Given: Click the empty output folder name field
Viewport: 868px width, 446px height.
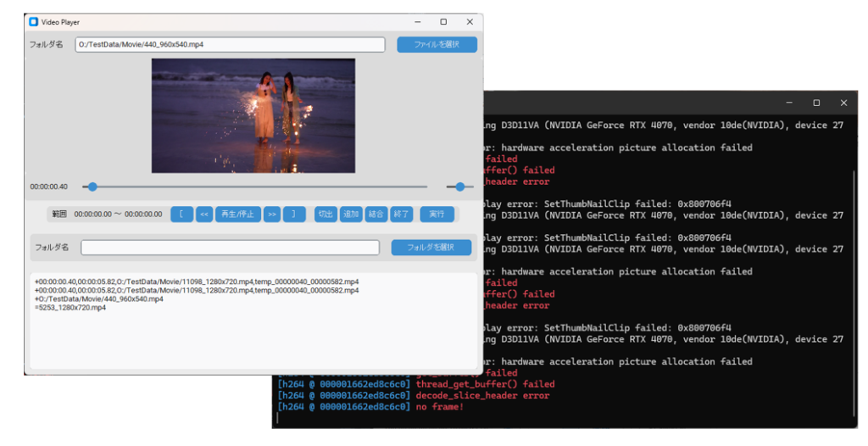Looking at the screenshot, I should tap(230, 248).
